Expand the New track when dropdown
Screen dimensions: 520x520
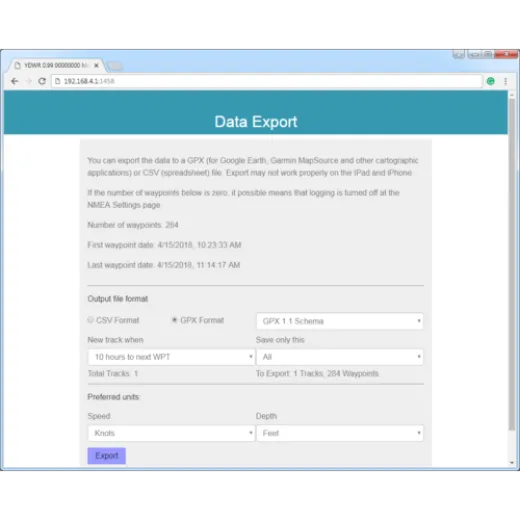[x=171, y=357]
